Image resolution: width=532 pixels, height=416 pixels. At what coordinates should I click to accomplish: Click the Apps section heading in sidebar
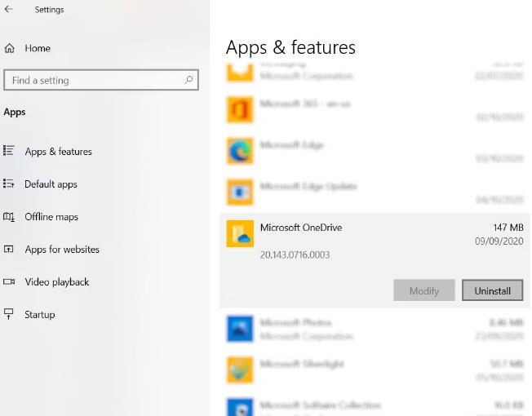click(x=15, y=113)
